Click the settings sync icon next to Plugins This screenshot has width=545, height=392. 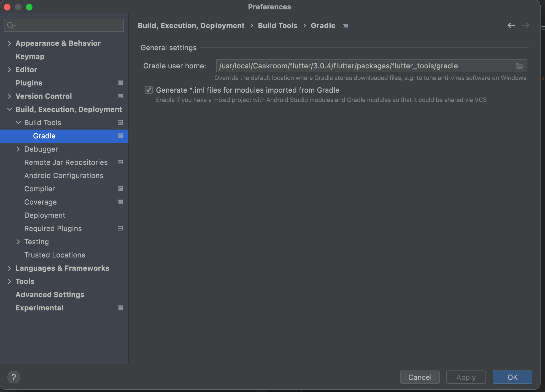coord(120,82)
